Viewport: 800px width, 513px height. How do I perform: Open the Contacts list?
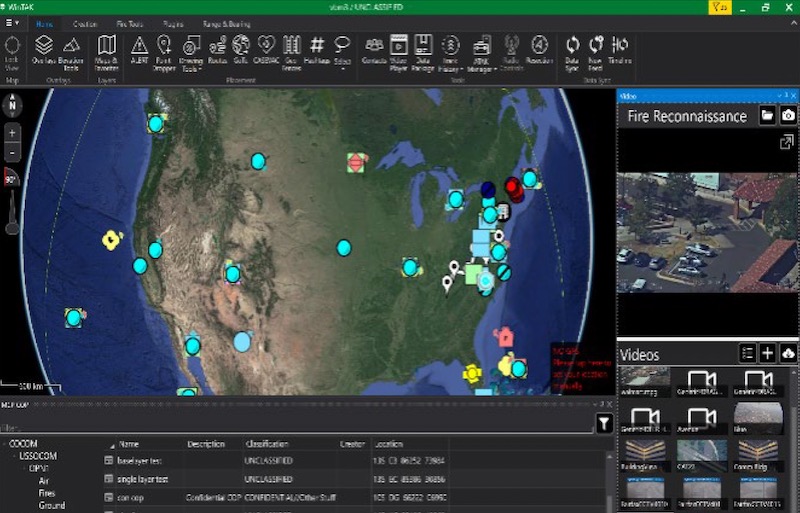(374, 50)
